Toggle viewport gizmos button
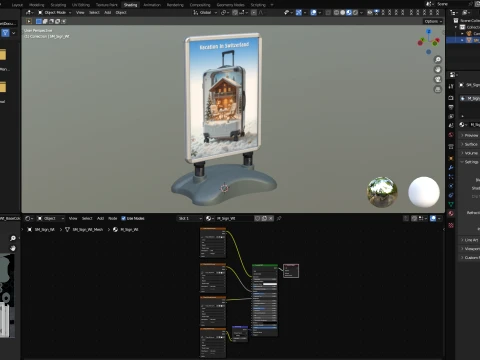 pos(299,12)
